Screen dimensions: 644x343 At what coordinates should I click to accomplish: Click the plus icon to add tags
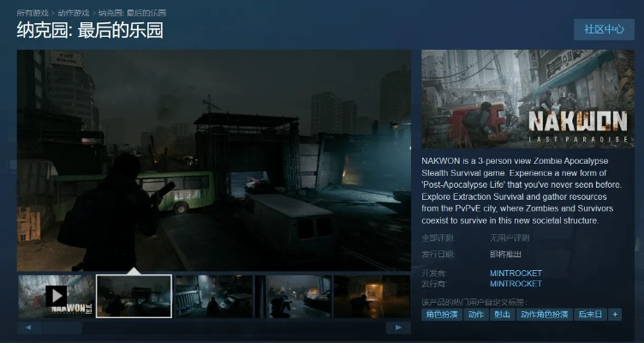pos(614,315)
